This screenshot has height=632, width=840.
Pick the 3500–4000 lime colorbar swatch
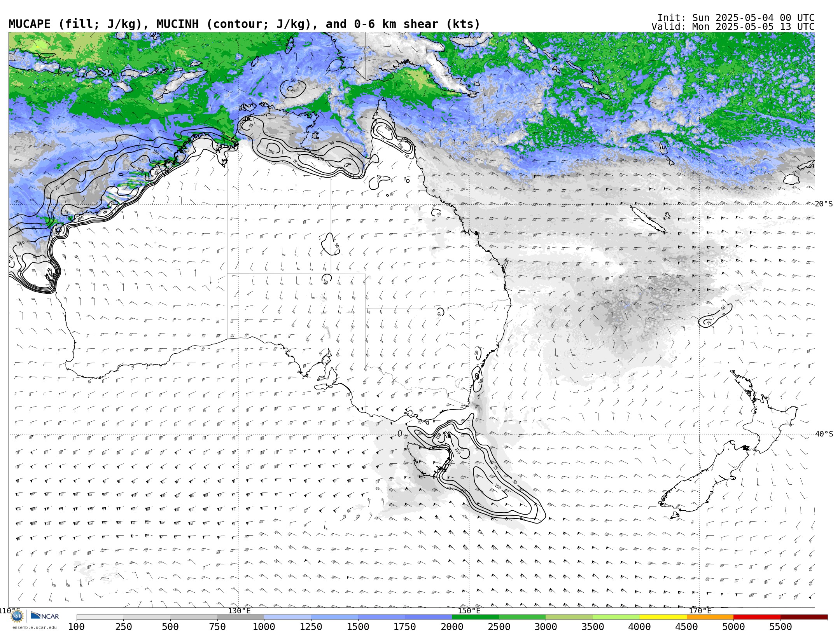click(616, 617)
